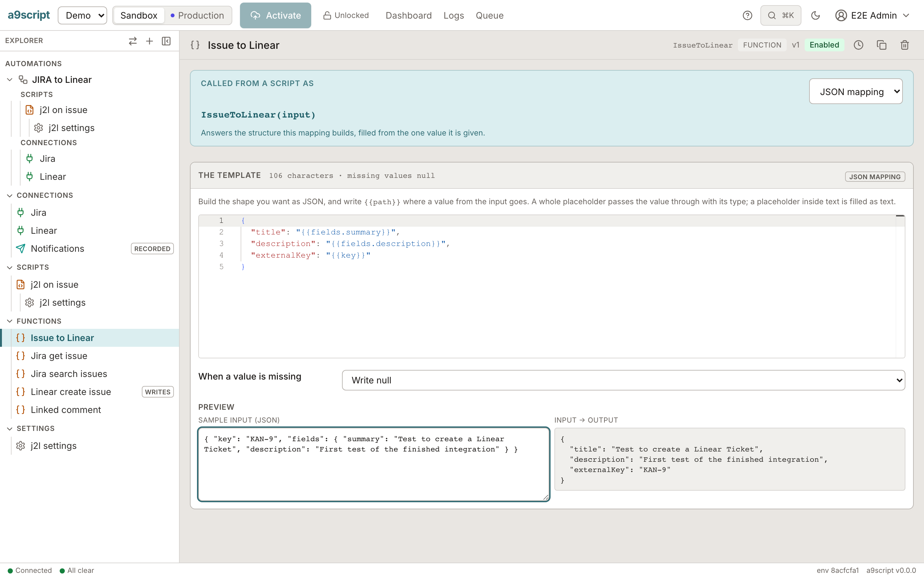The height and width of the screenshot is (578, 924).
Task: Open j2l settings under JIRA to Linear
Action: point(72,128)
